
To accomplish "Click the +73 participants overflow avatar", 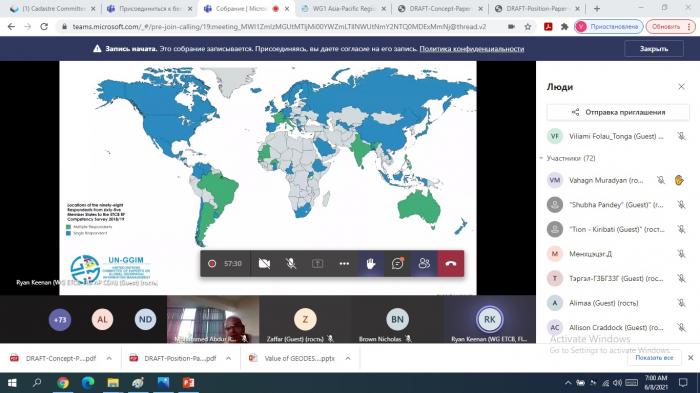I will coord(60,319).
